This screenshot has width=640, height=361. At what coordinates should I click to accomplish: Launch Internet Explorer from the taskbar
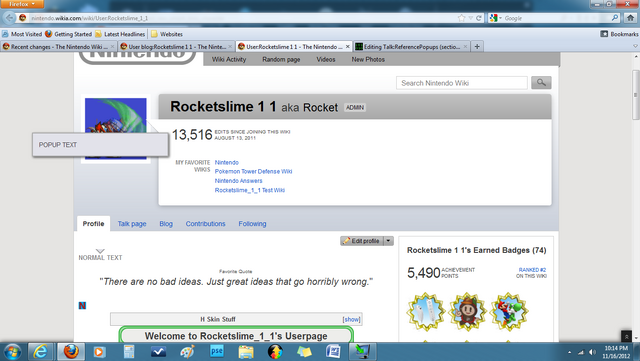[40, 352]
